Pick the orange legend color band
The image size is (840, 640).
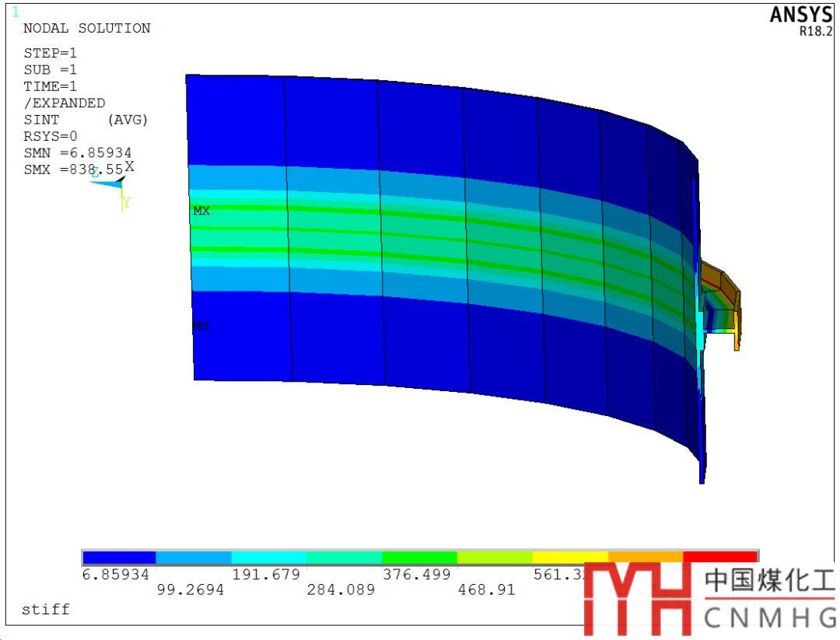(x=645, y=557)
